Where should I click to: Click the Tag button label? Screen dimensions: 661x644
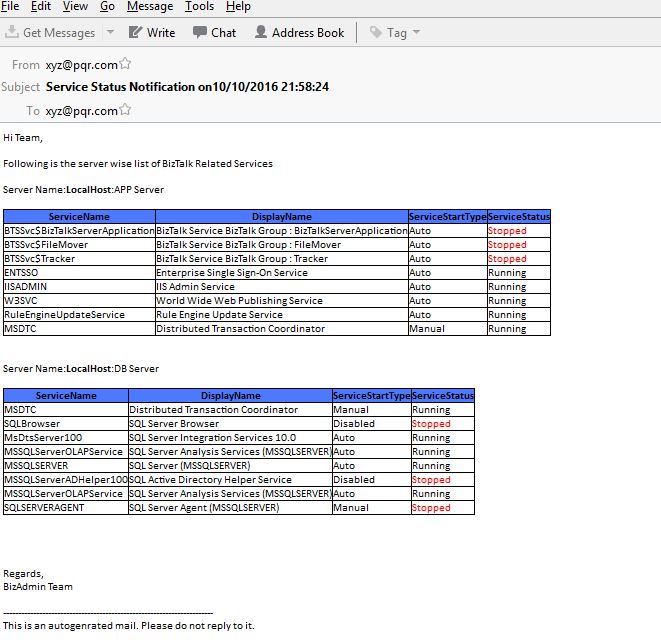pyautogui.click(x=397, y=33)
